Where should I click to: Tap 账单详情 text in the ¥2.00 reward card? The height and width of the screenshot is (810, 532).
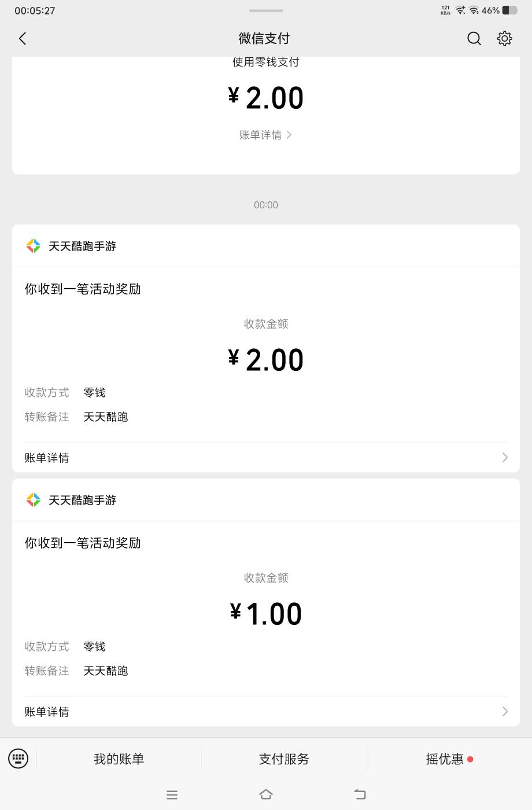click(x=47, y=458)
